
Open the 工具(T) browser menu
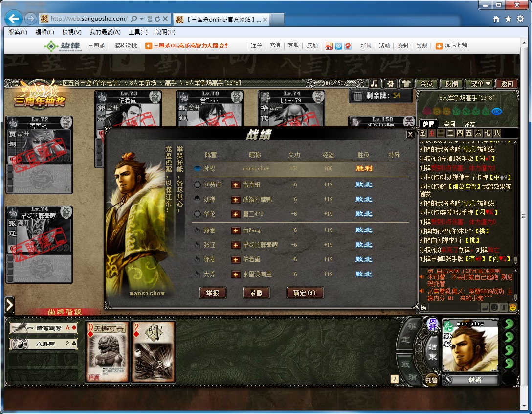(138, 32)
